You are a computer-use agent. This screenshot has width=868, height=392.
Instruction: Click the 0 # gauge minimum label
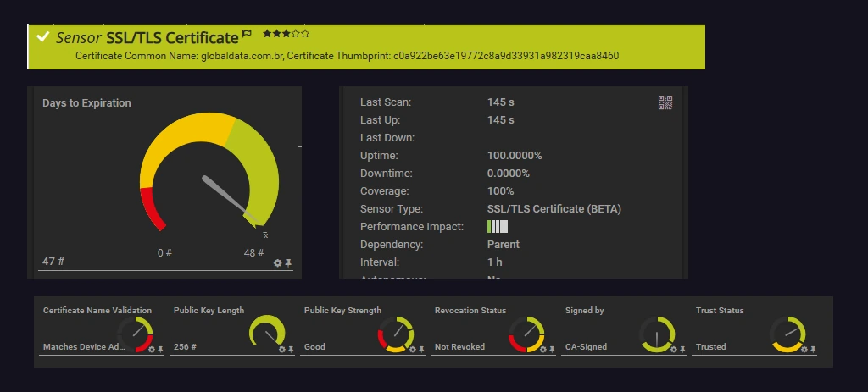point(164,252)
